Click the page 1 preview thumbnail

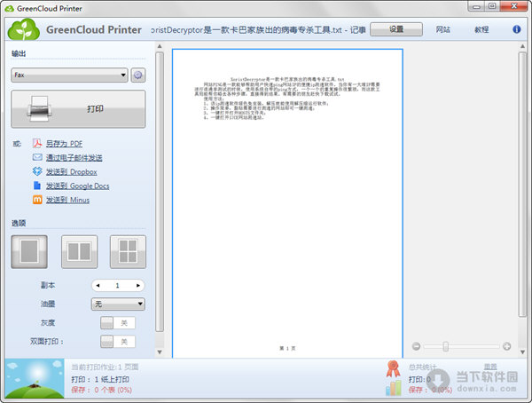[x=287, y=203]
